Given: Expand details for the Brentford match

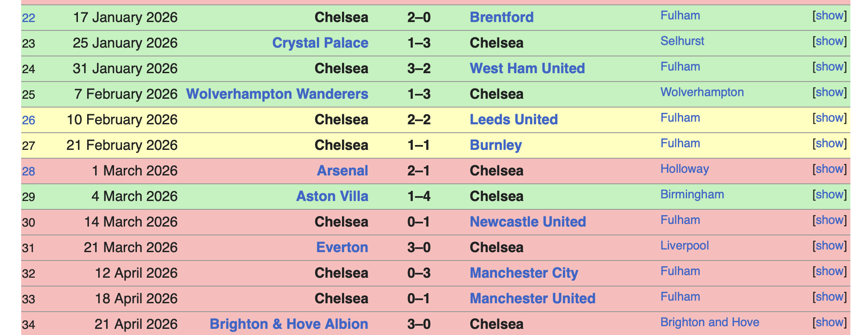Looking at the screenshot, I should (x=829, y=16).
